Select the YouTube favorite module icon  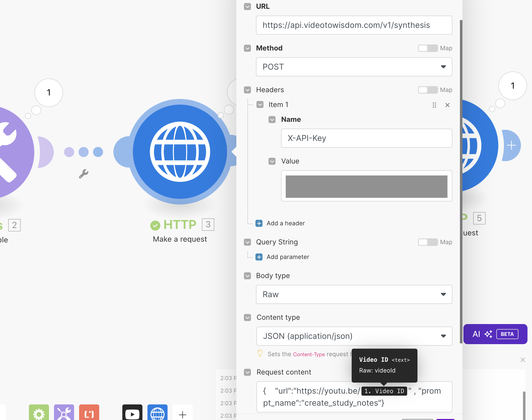[x=132, y=412]
